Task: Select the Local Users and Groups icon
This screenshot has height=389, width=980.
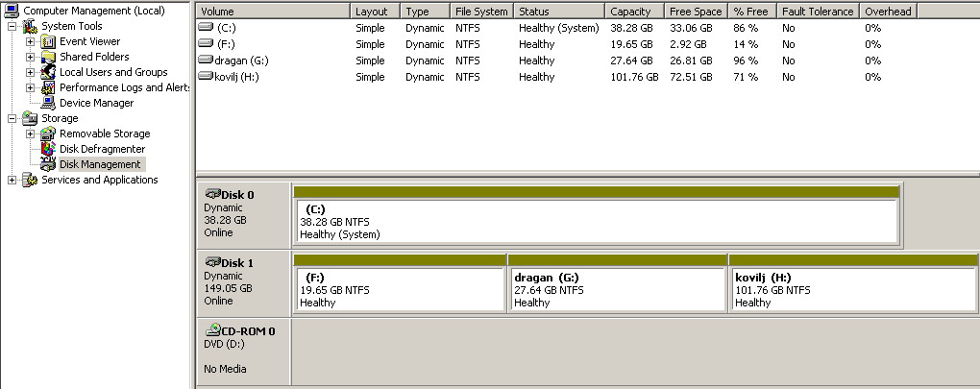Action: click(x=48, y=72)
